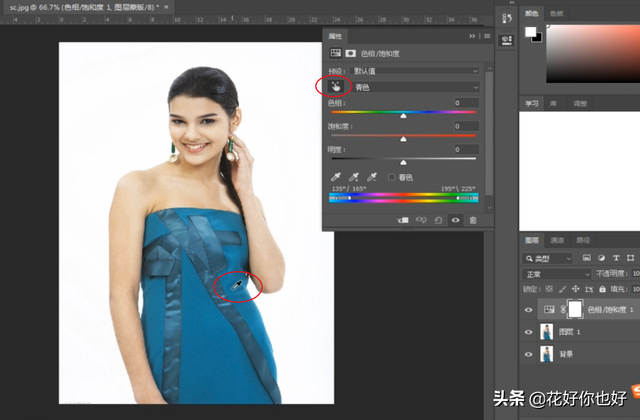640x420 pixels.
Task: Hide the 背景 layer
Action: pos(528,354)
